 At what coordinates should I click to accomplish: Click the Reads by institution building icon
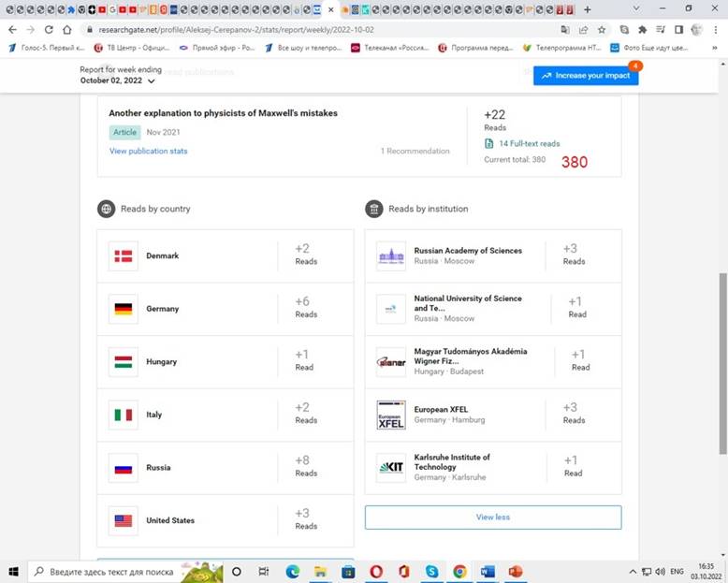tap(374, 209)
